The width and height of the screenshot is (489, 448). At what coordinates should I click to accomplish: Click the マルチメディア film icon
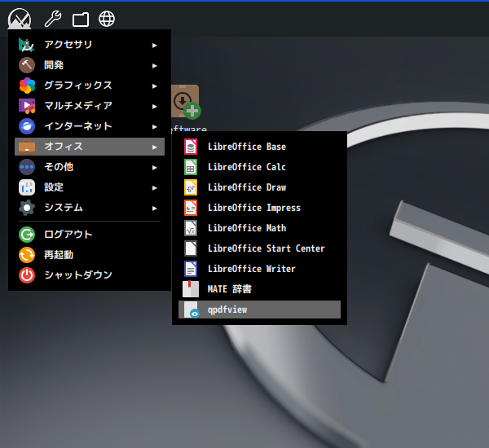coord(27,106)
